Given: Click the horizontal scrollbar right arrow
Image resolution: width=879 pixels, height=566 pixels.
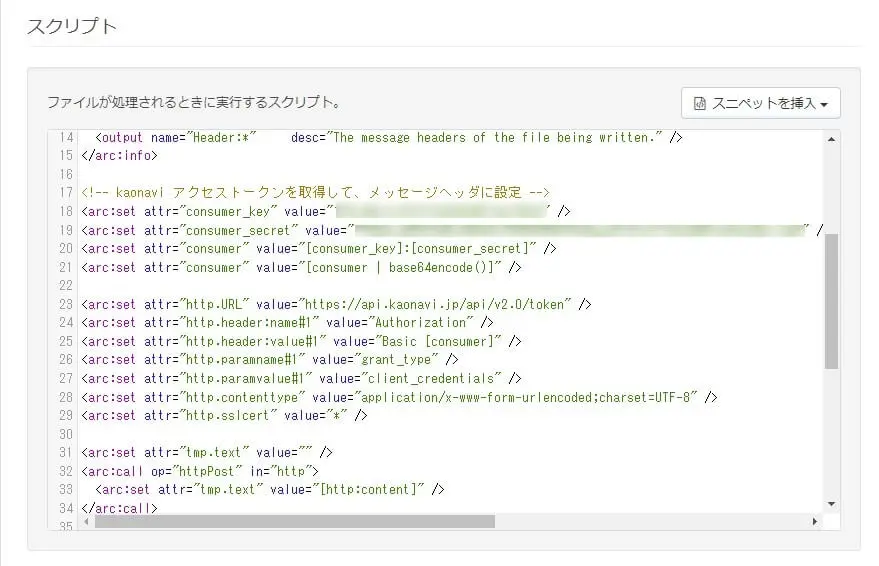Looking at the screenshot, I should pyautogui.click(x=815, y=522).
